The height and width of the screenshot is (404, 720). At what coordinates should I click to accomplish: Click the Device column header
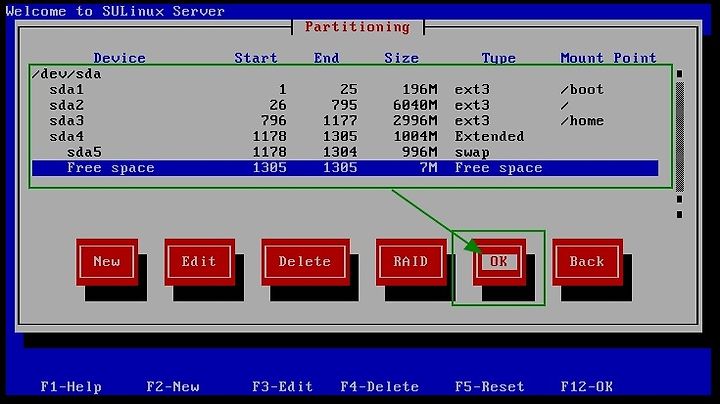pyautogui.click(x=119, y=58)
